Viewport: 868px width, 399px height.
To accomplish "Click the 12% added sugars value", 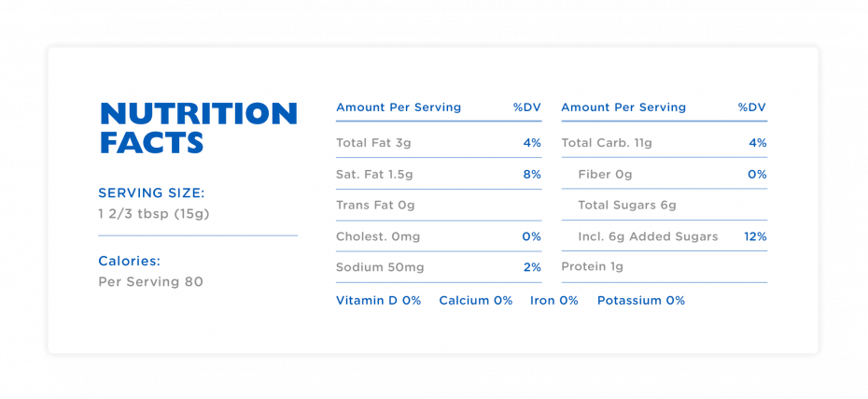I will pyautogui.click(x=756, y=236).
